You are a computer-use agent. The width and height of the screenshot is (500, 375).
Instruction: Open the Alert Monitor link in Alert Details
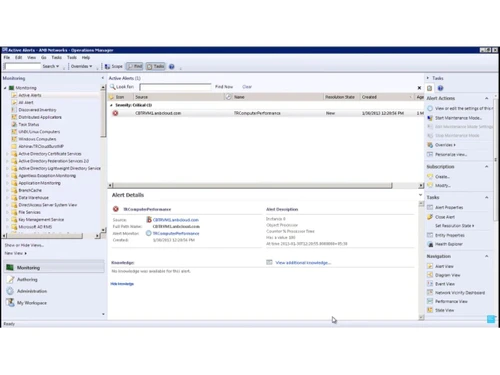click(x=176, y=233)
